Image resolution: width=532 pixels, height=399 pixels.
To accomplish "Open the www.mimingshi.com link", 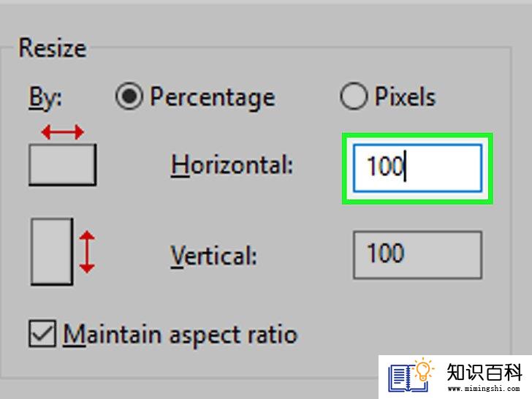I will [x=482, y=389].
